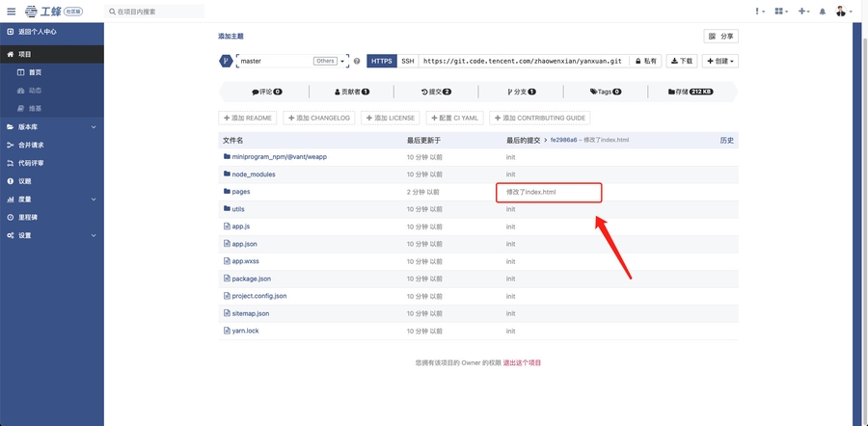Click the project search field
Viewport: 868px width, 426px height.
tap(154, 12)
